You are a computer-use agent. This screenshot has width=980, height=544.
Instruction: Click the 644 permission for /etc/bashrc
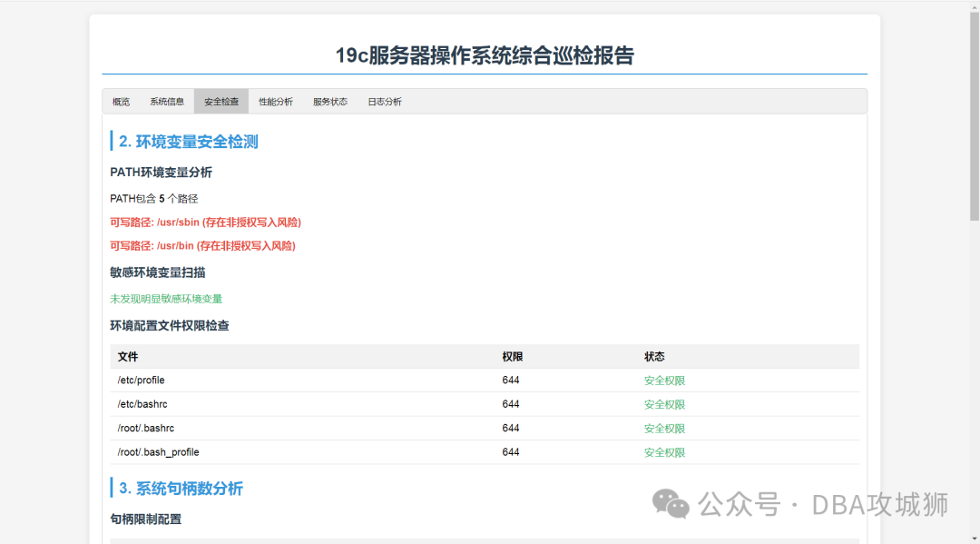[x=511, y=404]
